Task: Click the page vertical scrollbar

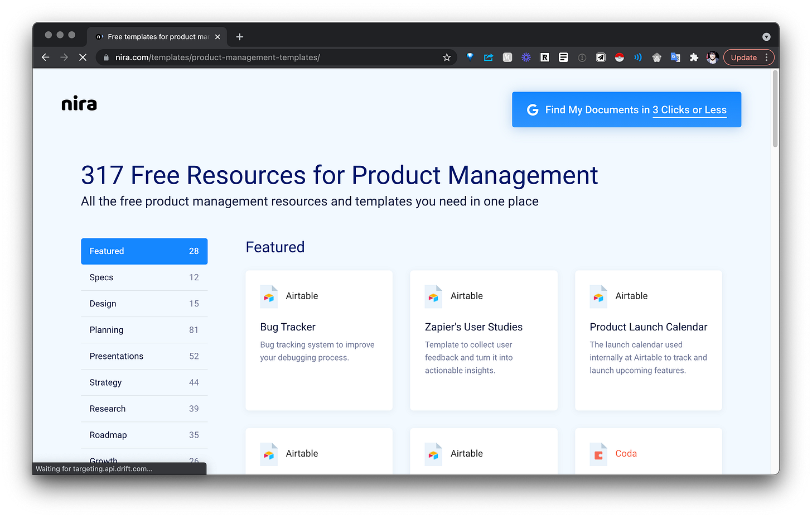Action: click(x=775, y=109)
